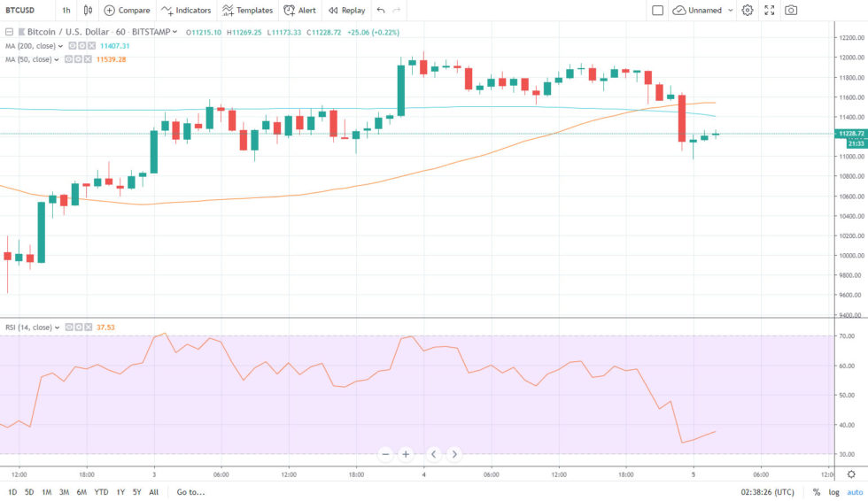868x501 pixels.
Task: Click the 02:38:26 (UTC) timezone clock
Action: point(767,492)
